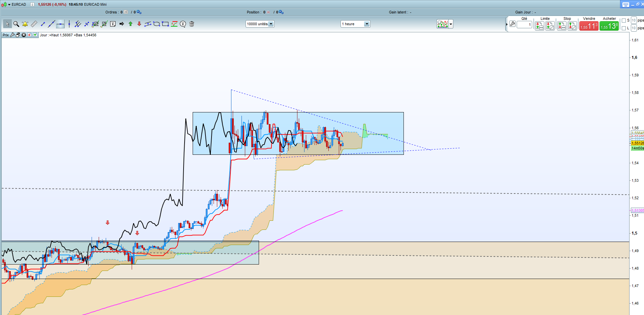Screen dimensions: 644x315
Task: Select the ellipse drawing tool
Action: pos(157,24)
